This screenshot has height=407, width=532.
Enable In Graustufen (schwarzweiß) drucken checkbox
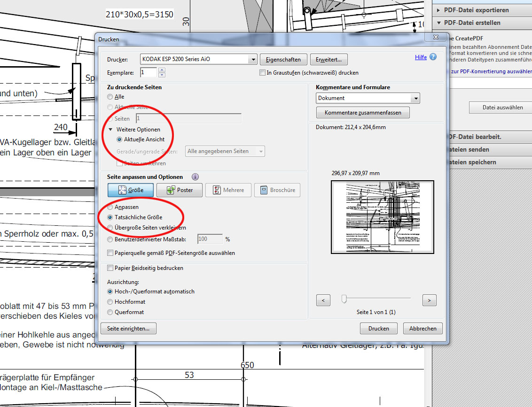(263, 73)
